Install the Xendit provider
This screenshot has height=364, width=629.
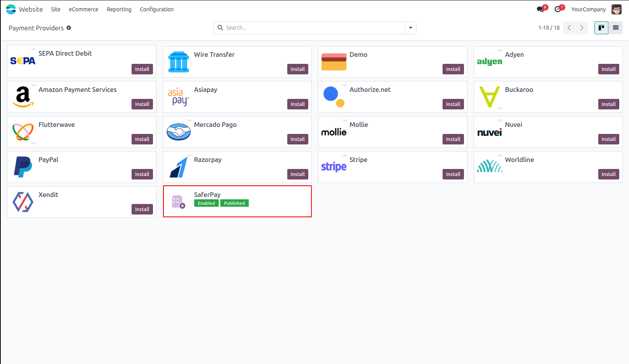pyautogui.click(x=142, y=209)
